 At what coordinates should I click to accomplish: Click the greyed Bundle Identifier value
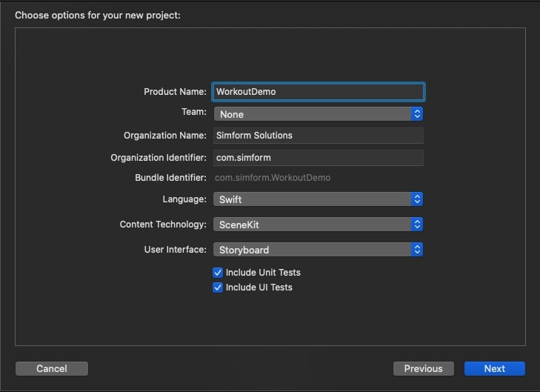[x=273, y=178]
